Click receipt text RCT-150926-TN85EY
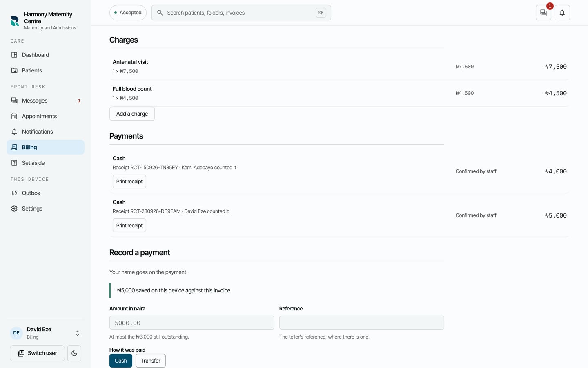The image size is (588, 368). (x=154, y=168)
